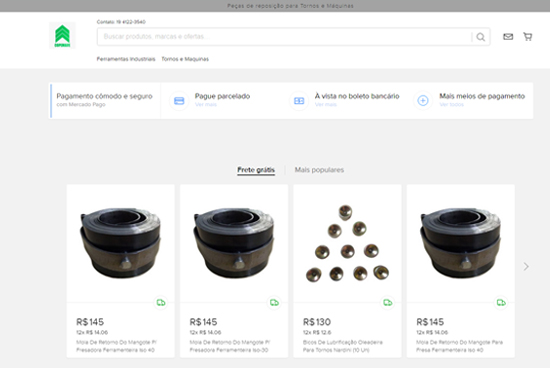550x368 pixels.
Task: Select the Frete grátis tab
Action: click(x=256, y=170)
